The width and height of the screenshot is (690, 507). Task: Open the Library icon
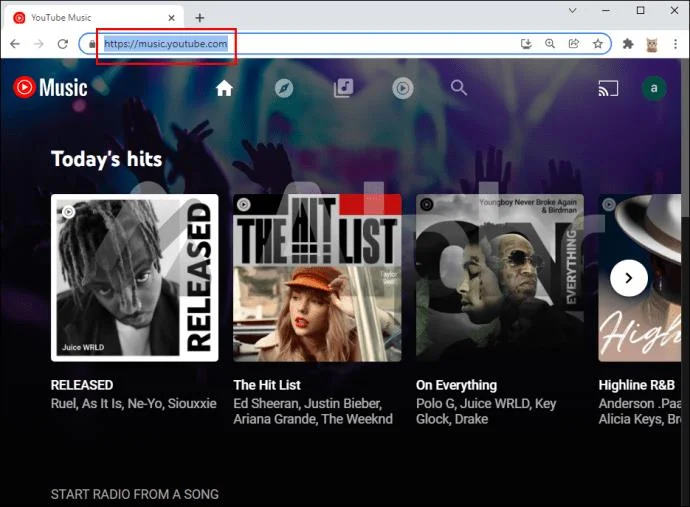[x=343, y=88]
